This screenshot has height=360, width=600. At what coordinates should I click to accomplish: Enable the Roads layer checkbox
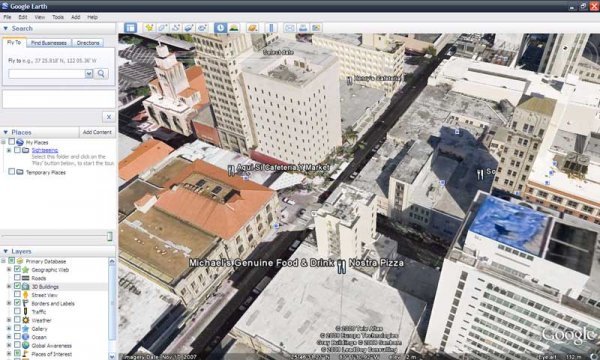click(x=17, y=277)
